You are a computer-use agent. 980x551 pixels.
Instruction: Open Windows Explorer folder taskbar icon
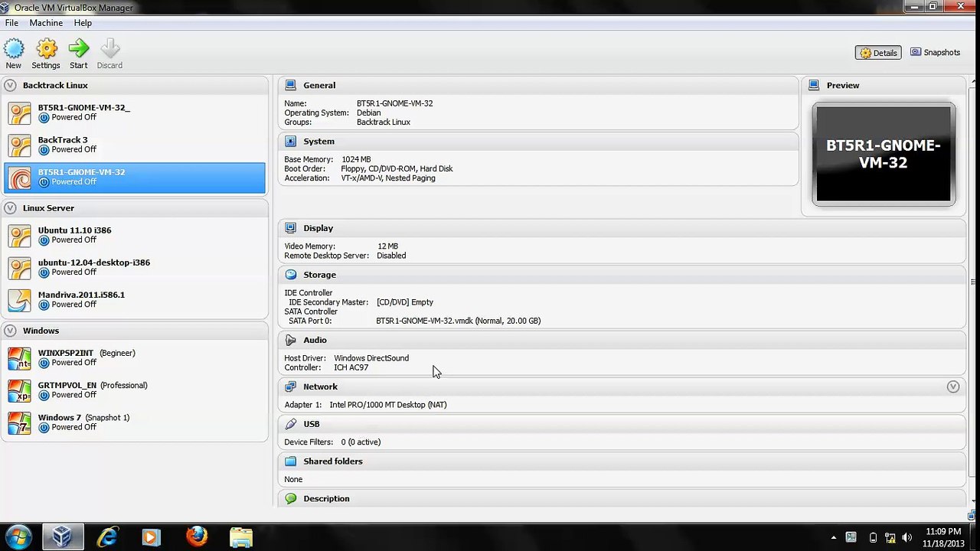tap(241, 537)
